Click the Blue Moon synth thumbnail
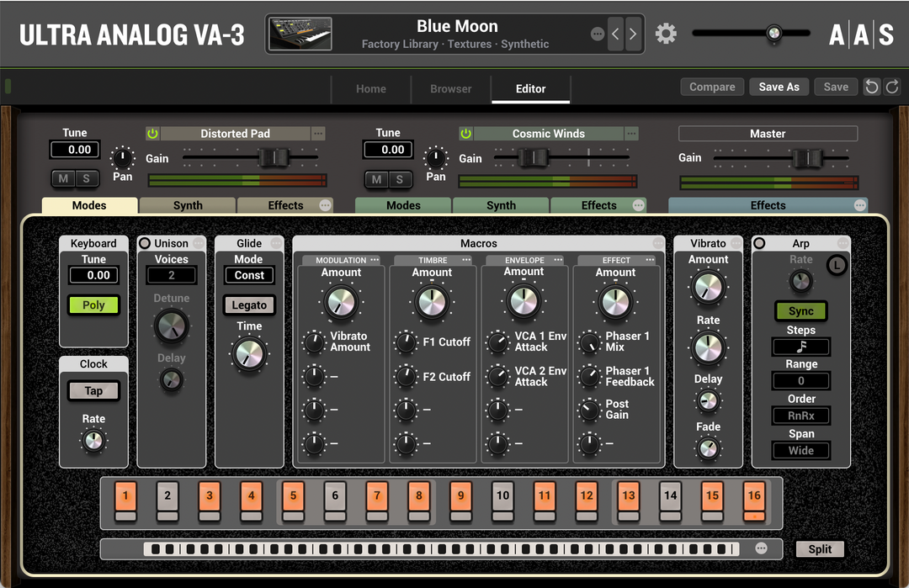 coord(300,34)
